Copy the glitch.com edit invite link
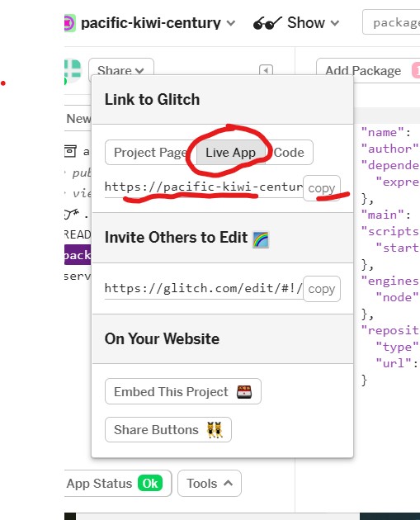This screenshot has height=520, width=420. 322,289
